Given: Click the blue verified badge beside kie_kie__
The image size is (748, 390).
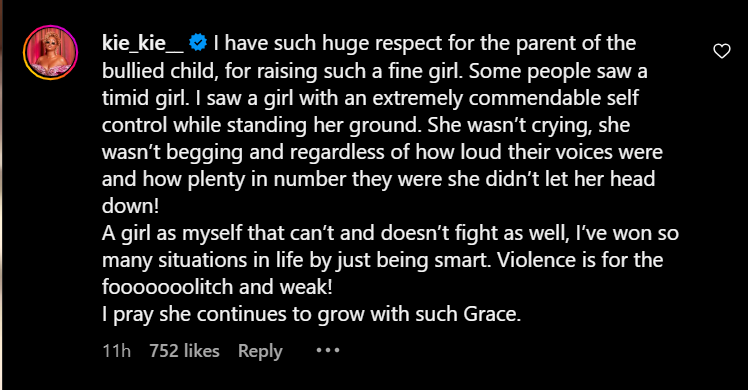Looking at the screenshot, I should [x=198, y=43].
